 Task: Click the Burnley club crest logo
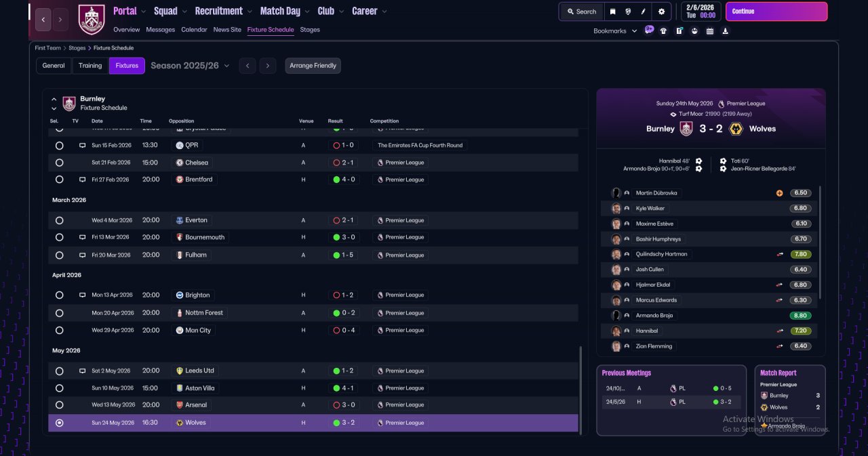(92, 20)
